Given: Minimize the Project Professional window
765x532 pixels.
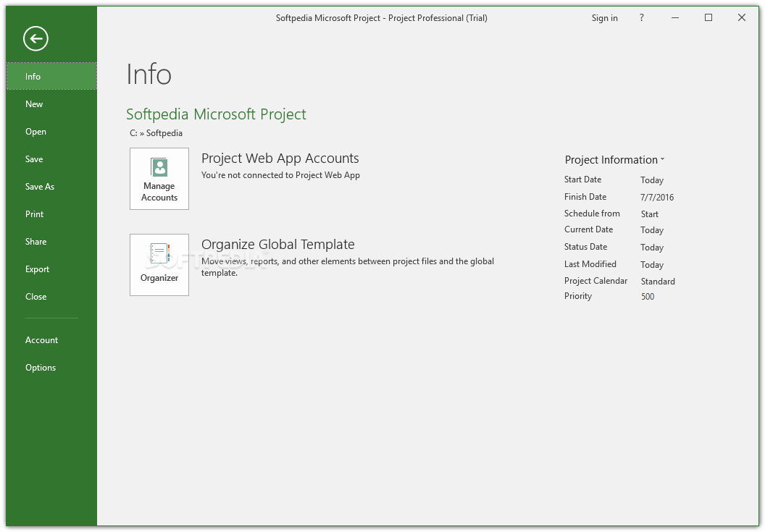Looking at the screenshot, I should click(x=675, y=18).
